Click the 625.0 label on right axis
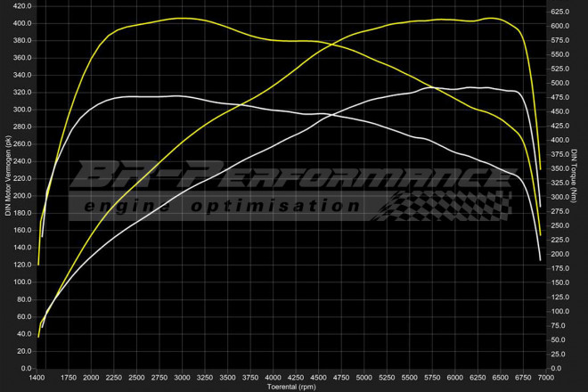Screen dimensions: 588x392 tap(560, 12)
